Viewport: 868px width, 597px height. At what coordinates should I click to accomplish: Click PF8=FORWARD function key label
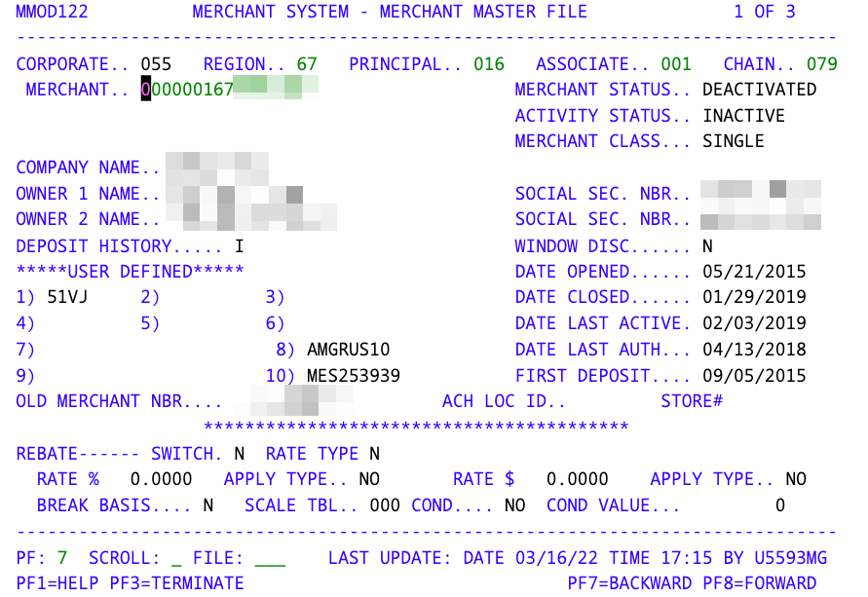[760, 583]
